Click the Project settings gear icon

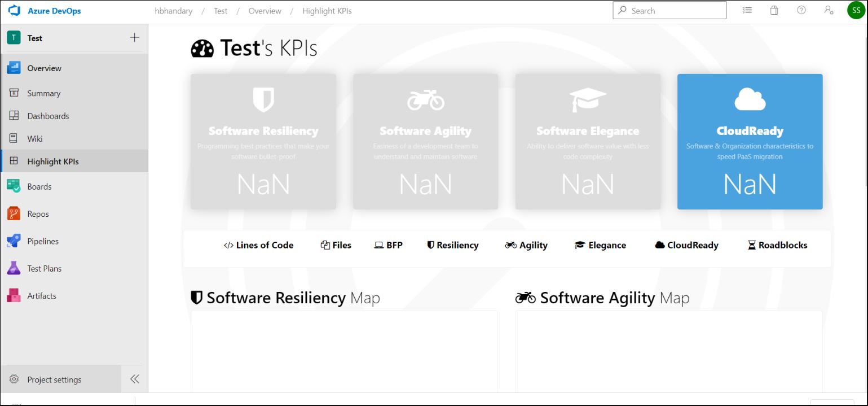pyautogui.click(x=14, y=379)
